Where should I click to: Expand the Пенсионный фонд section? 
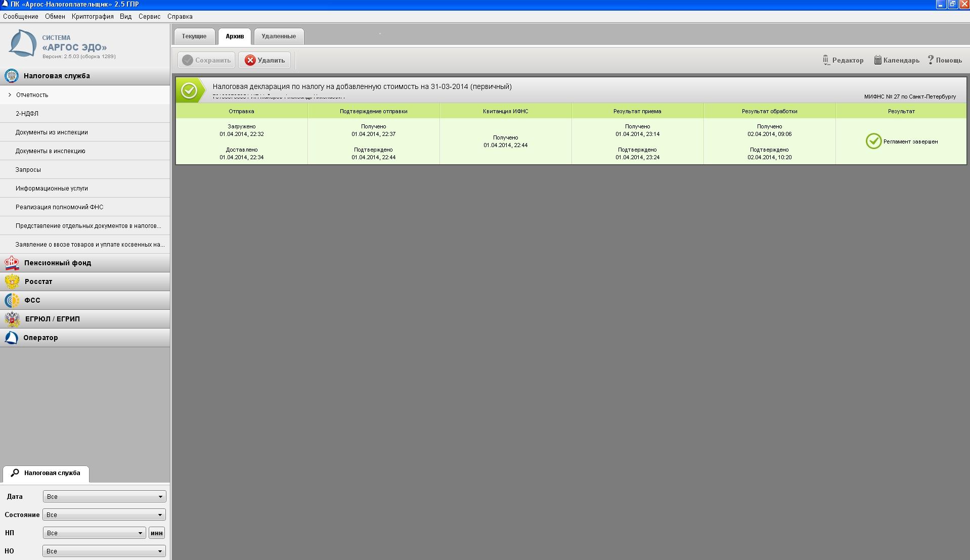[85, 263]
